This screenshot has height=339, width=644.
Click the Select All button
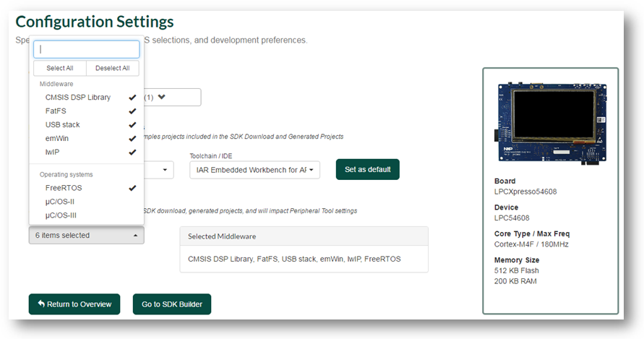[60, 68]
